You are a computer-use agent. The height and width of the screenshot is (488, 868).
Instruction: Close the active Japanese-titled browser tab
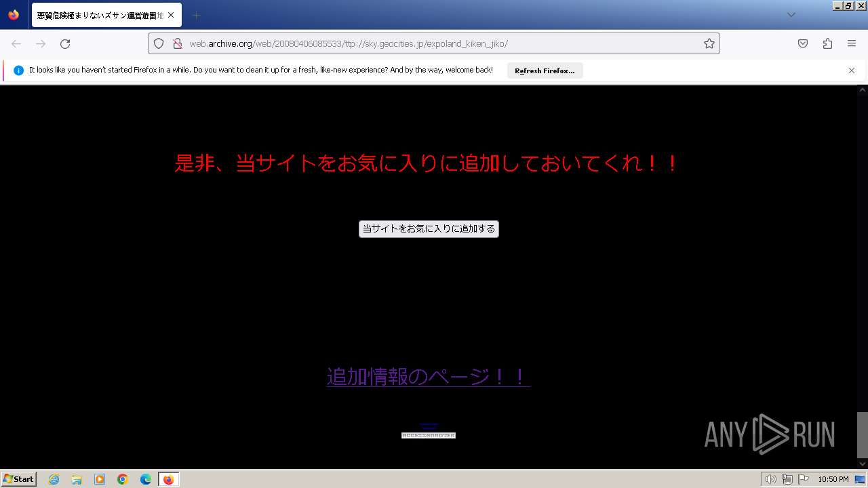click(171, 15)
